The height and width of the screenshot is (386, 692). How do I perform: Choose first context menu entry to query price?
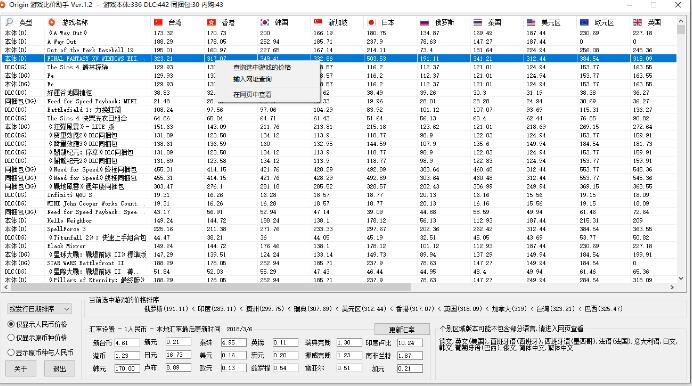click(x=262, y=67)
